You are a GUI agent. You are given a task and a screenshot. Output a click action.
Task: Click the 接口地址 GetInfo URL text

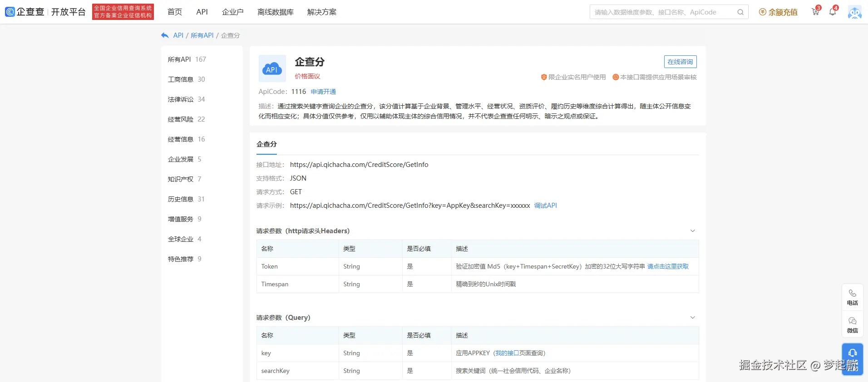(x=359, y=165)
